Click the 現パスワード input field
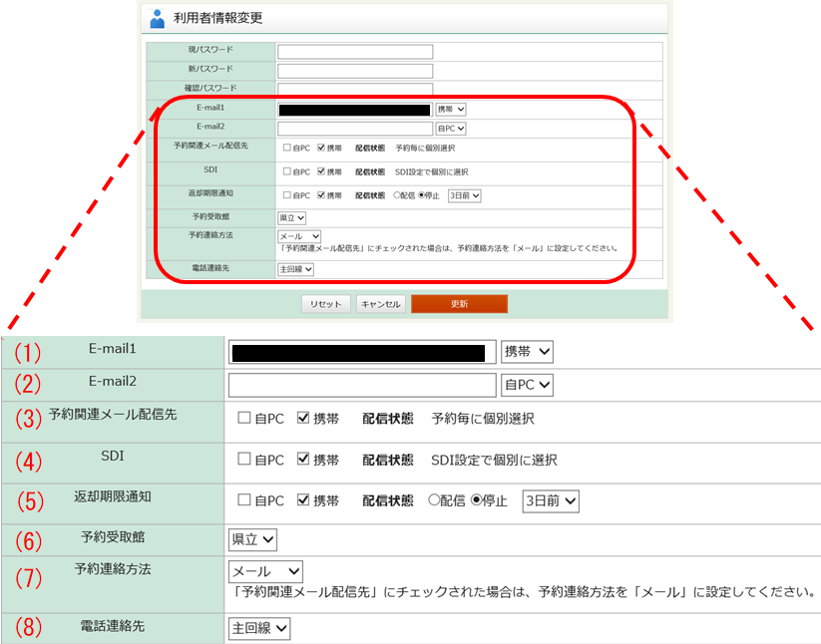The height and width of the screenshot is (644, 821). 354,51
